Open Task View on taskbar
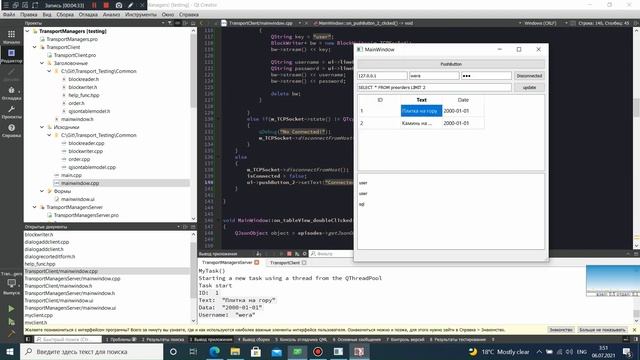 (x=193, y=351)
